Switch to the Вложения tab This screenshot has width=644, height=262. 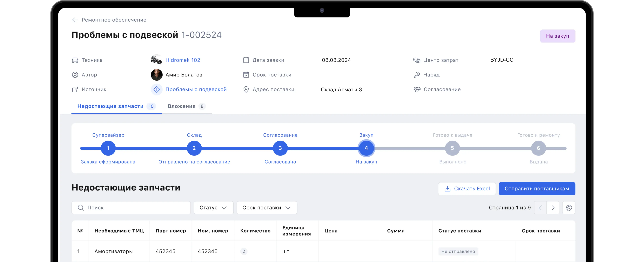(186, 106)
